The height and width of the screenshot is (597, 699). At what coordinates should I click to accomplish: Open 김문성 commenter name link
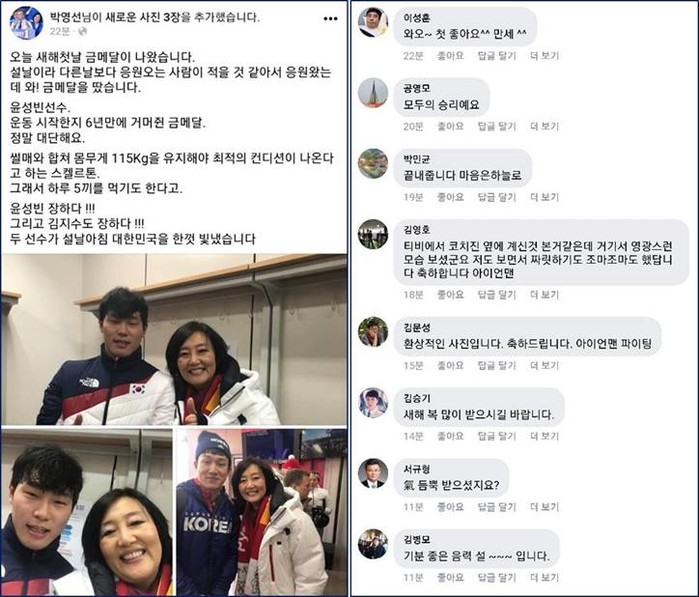pos(417,328)
